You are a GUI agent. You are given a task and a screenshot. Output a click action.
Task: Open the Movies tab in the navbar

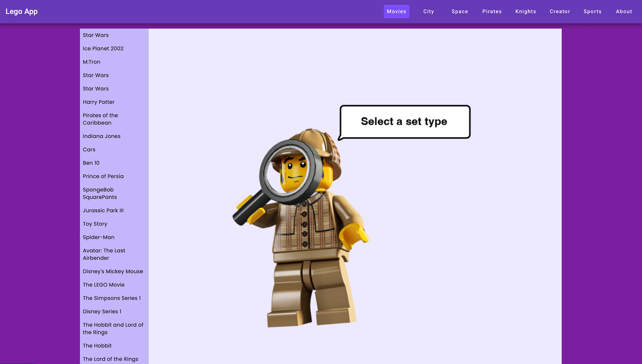396,11
